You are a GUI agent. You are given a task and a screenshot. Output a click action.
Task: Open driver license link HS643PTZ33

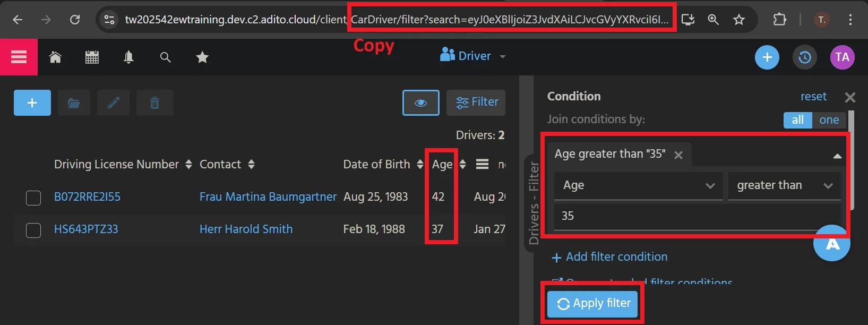click(86, 229)
